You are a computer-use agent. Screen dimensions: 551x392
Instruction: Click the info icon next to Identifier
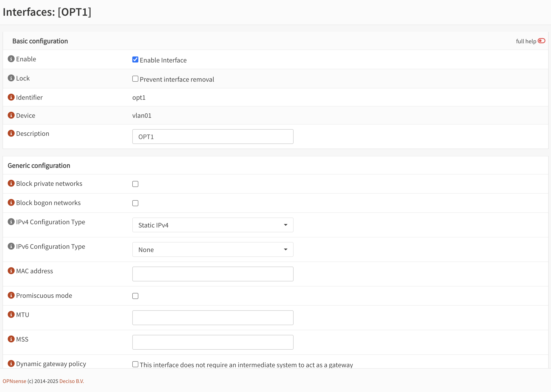(11, 97)
